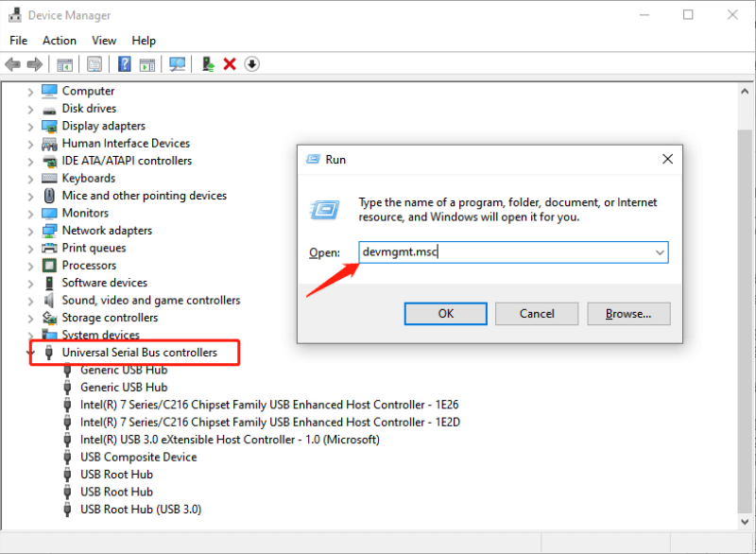Click the Network adapters category icon

[49, 231]
